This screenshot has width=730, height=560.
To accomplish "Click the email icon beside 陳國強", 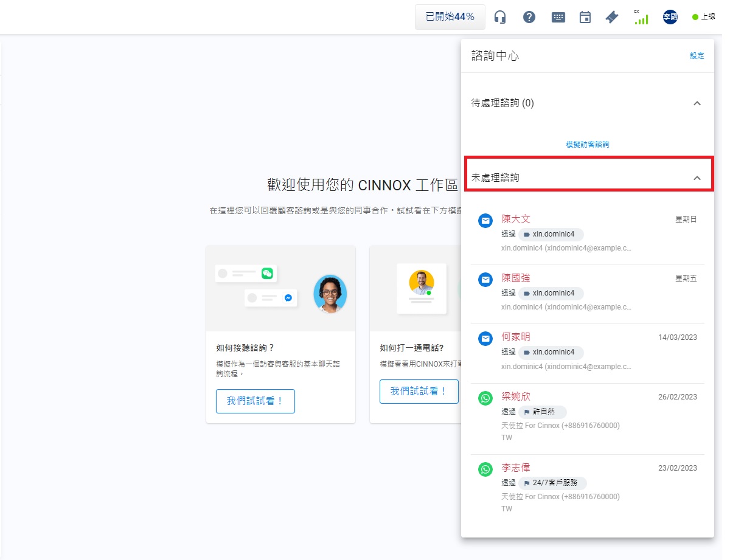I will click(485, 280).
